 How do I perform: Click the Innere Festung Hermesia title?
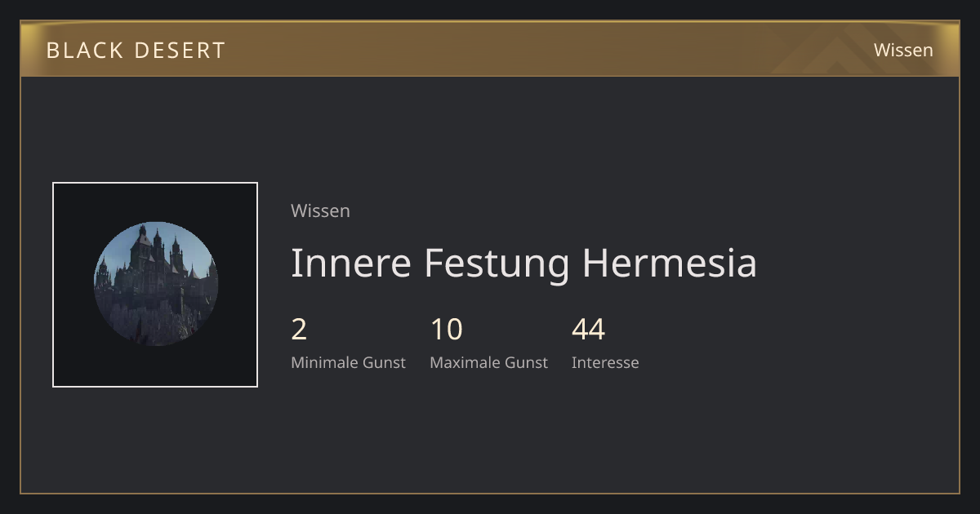(x=523, y=263)
